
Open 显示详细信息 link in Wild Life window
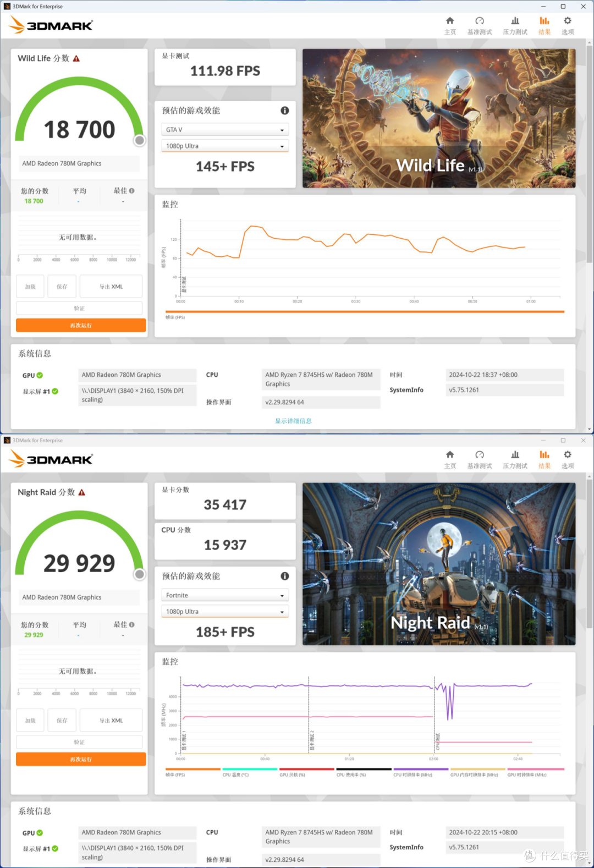pyautogui.click(x=293, y=421)
